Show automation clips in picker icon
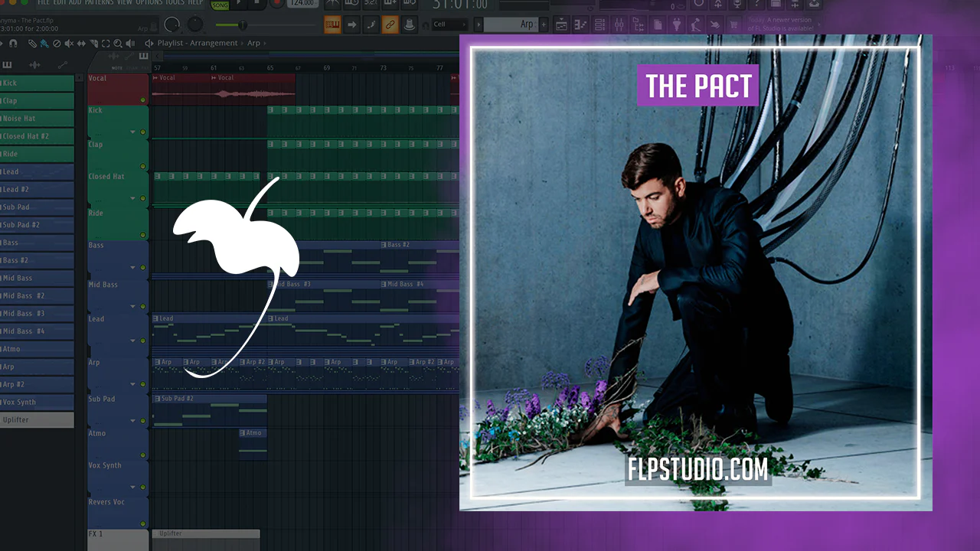The image size is (980, 551). (x=63, y=65)
